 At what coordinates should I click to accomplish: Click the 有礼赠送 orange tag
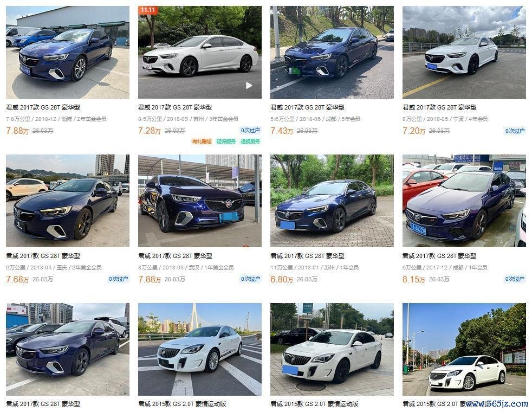[202, 141]
